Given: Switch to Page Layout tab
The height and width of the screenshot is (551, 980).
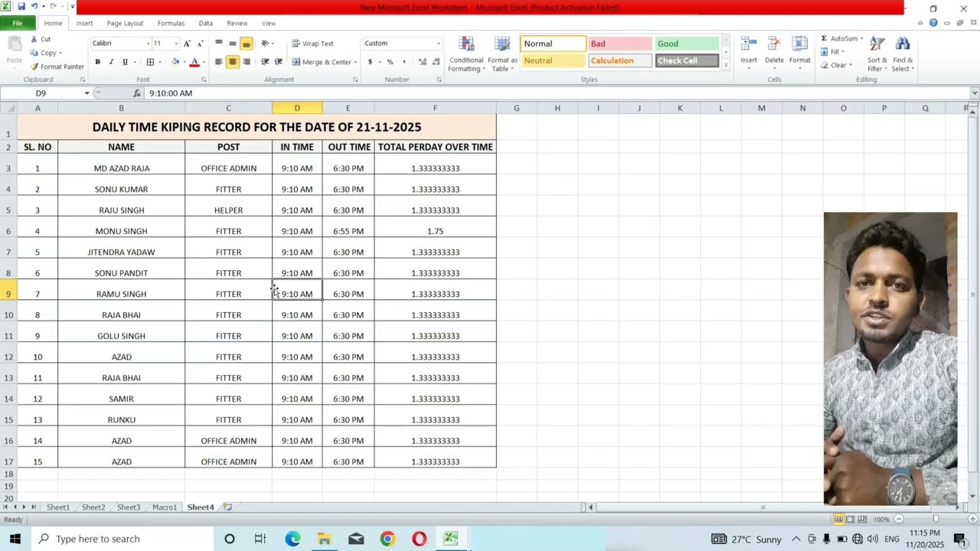Looking at the screenshot, I should coord(125,23).
